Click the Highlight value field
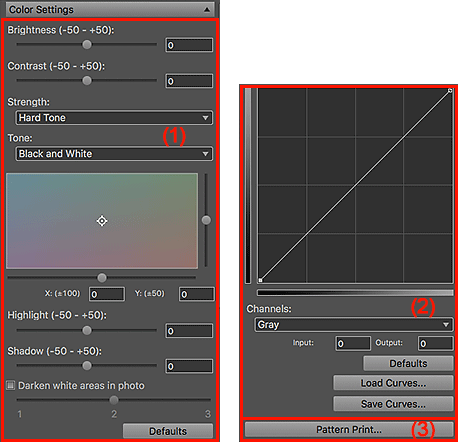Image resolution: width=458 pixels, height=442 pixels. pyautogui.click(x=189, y=331)
